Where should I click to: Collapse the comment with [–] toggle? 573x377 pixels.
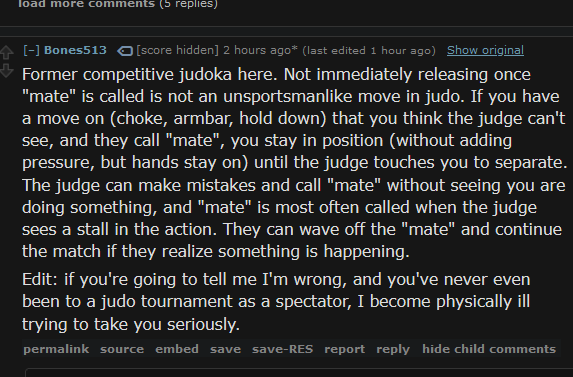click(31, 50)
